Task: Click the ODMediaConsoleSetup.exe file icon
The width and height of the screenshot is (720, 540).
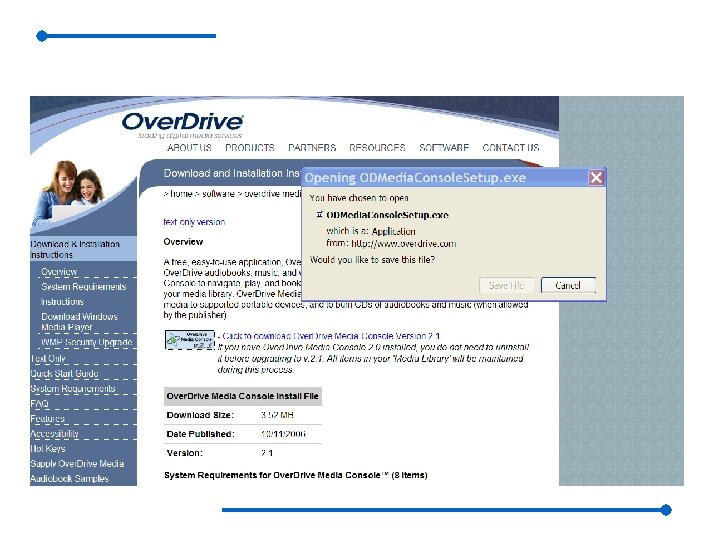Action: (320, 214)
